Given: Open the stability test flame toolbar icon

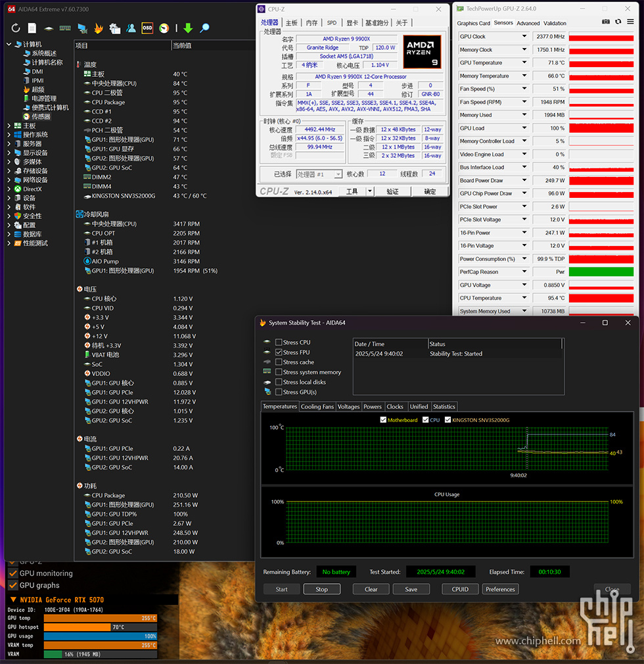Looking at the screenshot, I should click(x=98, y=28).
